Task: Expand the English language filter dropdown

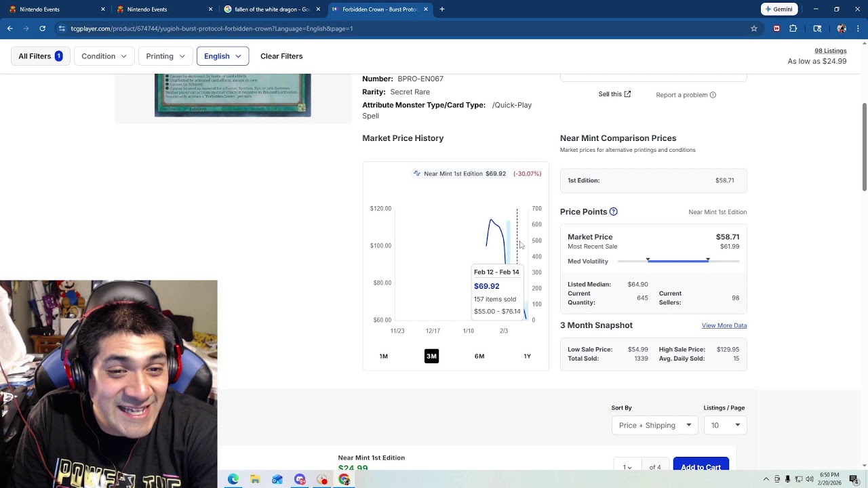Action: coord(222,56)
